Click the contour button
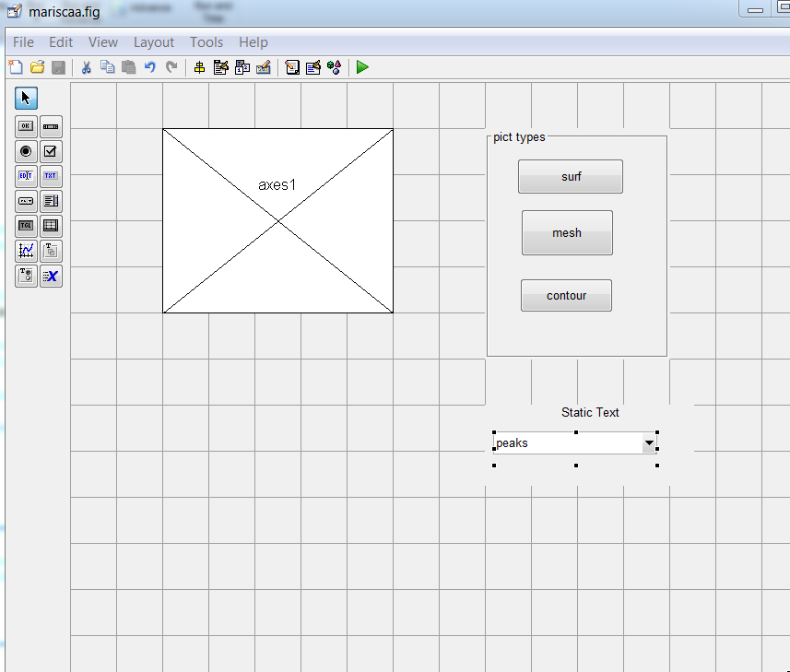This screenshot has width=790, height=672. (x=566, y=295)
